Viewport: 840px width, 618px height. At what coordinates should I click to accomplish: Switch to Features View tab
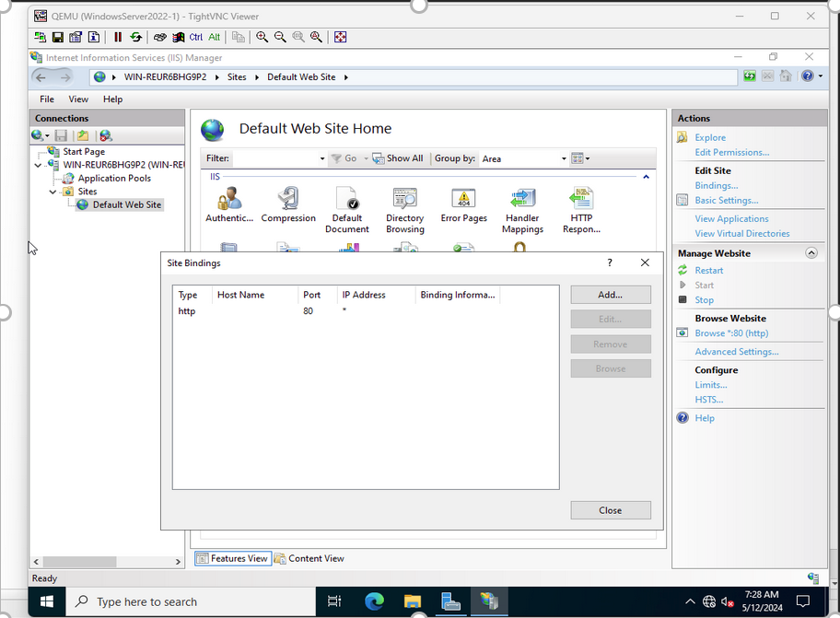(233, 558)
